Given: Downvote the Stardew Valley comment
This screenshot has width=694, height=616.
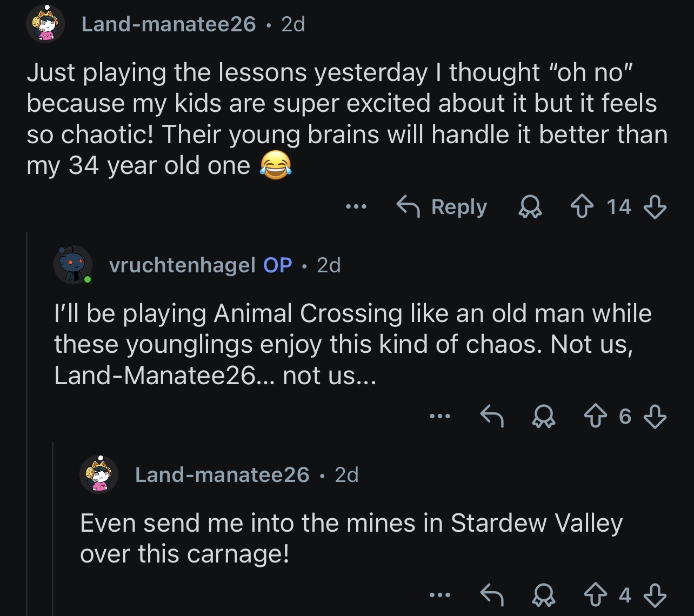Looking at the screenshot, I should 655,595.
